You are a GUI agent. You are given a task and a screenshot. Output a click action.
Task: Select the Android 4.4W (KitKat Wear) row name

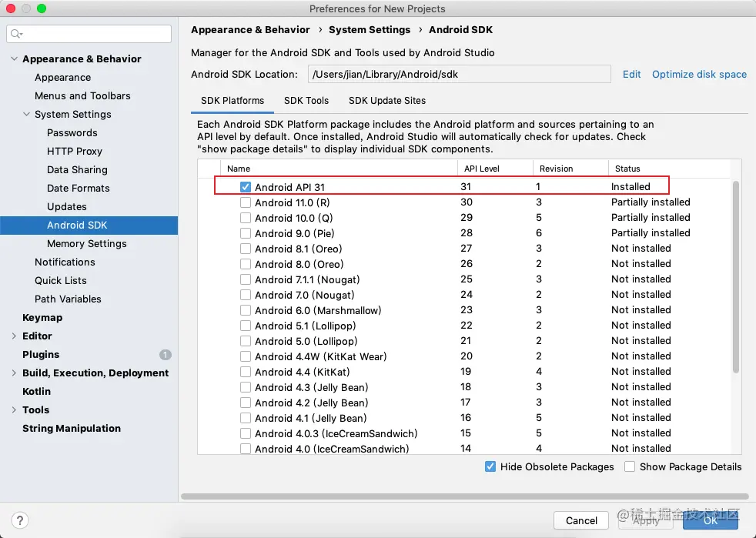(320, 356)
